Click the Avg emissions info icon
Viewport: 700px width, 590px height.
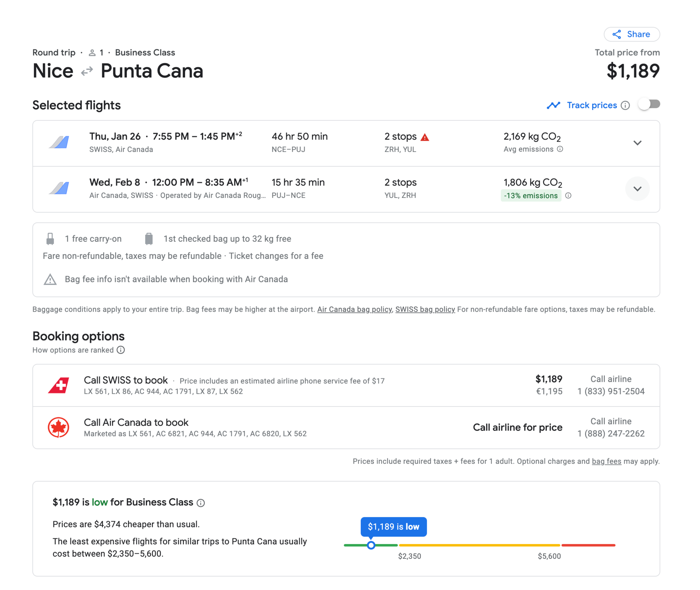click(x=560, y=149)
